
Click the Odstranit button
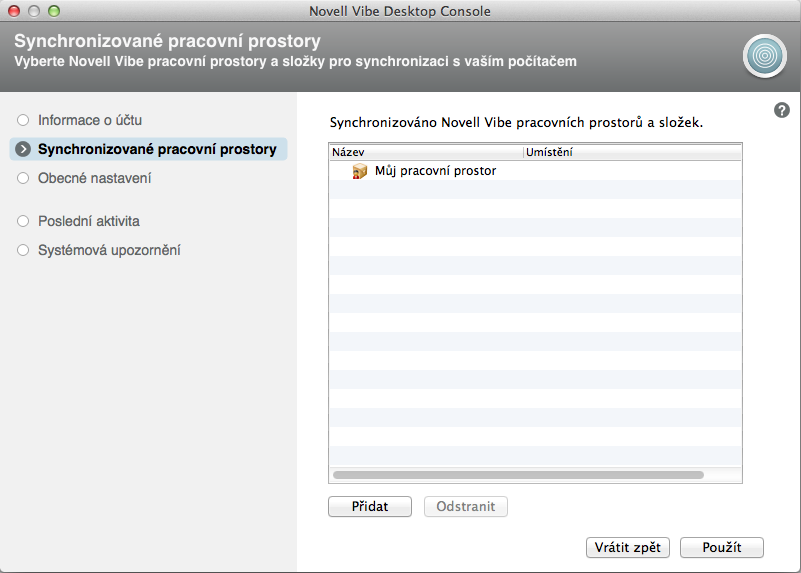coord(465,506)
